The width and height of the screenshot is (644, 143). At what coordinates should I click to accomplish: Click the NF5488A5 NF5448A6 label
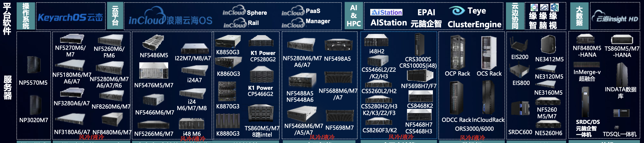point(300,96)
